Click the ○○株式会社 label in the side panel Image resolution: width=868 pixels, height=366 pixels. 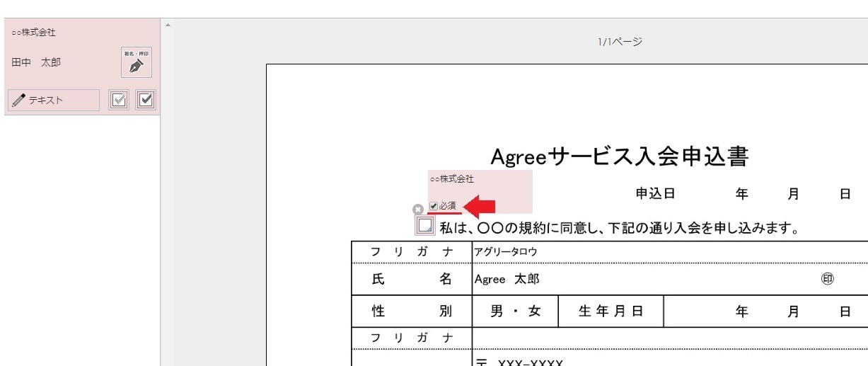pos(33,33)
